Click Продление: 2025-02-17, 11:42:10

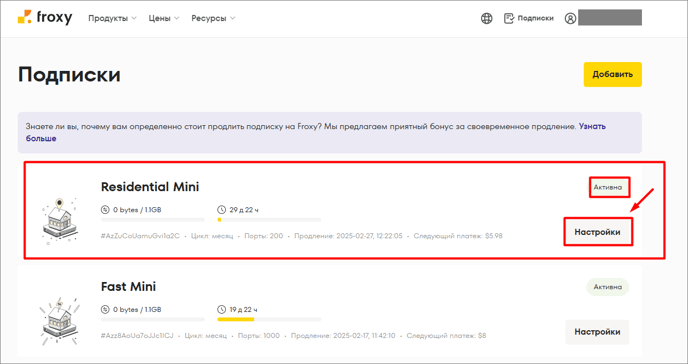(x=343, y=336)
